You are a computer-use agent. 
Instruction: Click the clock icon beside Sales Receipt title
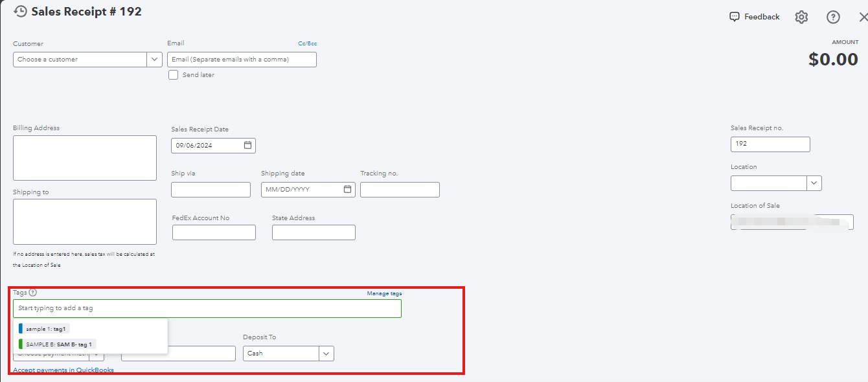[x=19, y=11]
